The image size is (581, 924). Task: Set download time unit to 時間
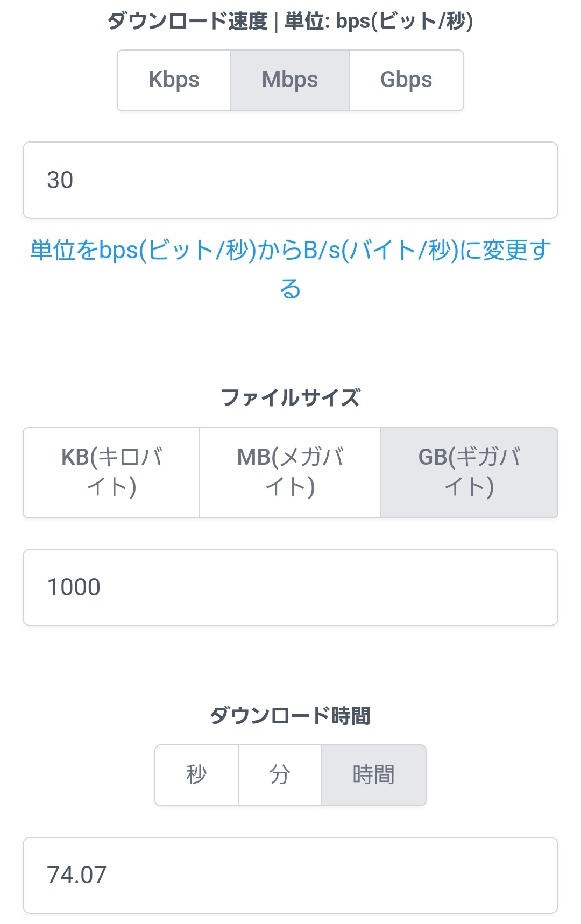click(x=373, y=775)
